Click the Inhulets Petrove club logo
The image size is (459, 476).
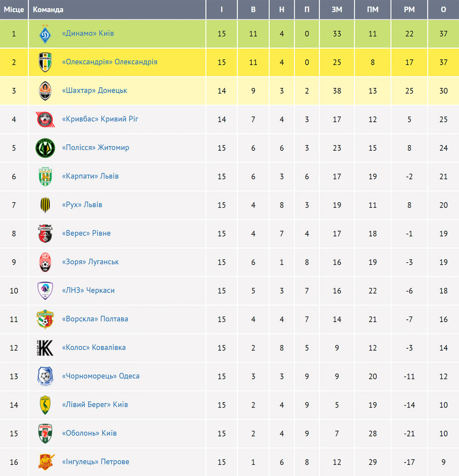click(46, 462)
